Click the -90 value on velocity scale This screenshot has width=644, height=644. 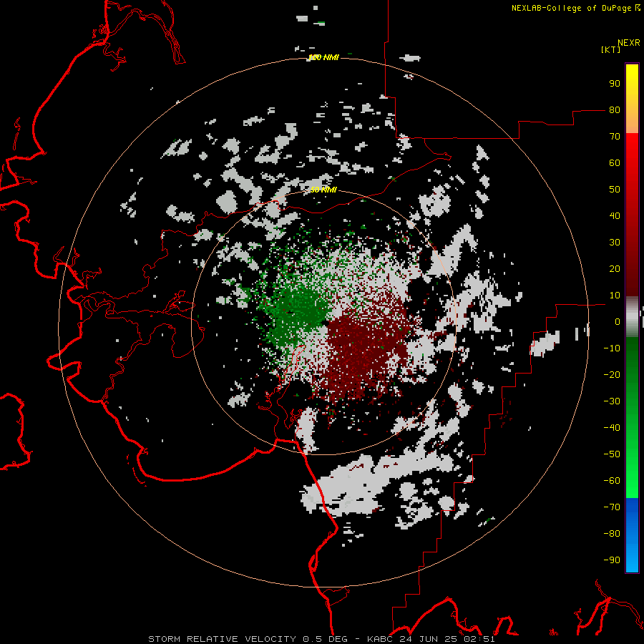click(612, 560)
